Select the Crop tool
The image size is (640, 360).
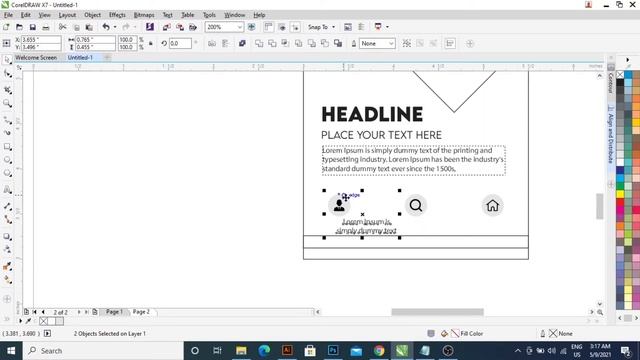click(x=7, y=89)
